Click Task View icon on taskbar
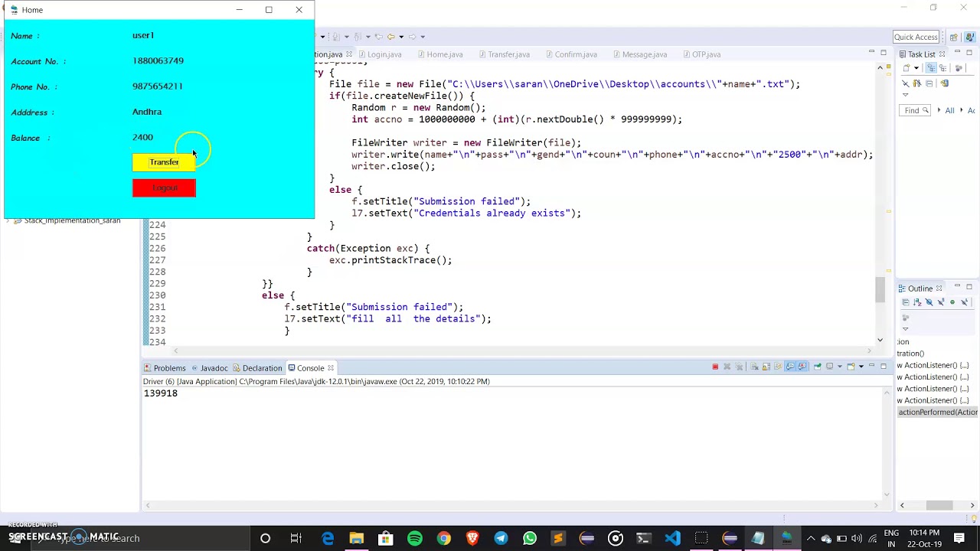 tap(296, 539)
